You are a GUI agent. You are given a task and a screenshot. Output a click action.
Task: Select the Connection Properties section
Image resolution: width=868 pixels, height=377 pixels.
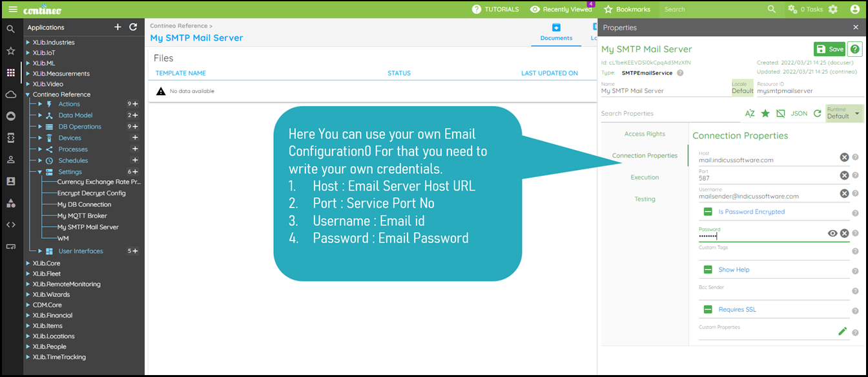pyautogui.click(x=645, y=156)
